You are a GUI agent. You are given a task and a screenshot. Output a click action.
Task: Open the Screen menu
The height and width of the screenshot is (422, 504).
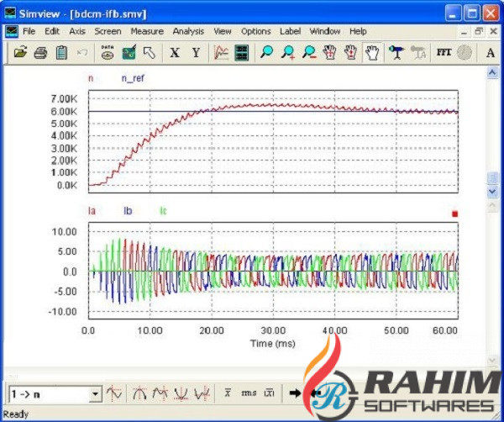(x=108, y=31)
